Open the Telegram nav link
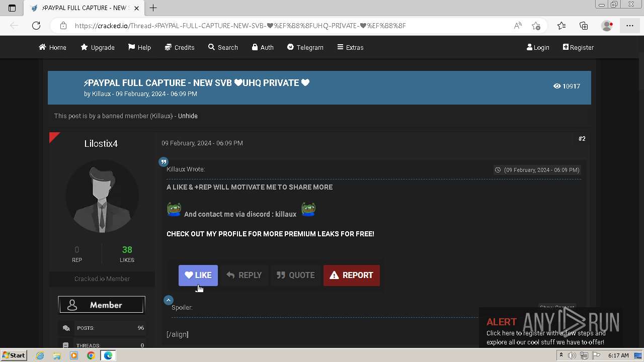This screenshot has width=644, height=362. (305, 47)
